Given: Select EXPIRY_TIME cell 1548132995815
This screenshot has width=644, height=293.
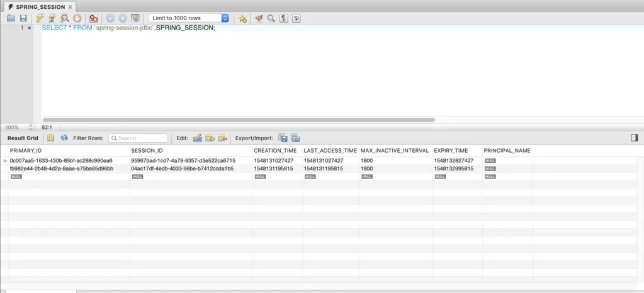Looking at the screenshot, I should (x=458, y=169).
